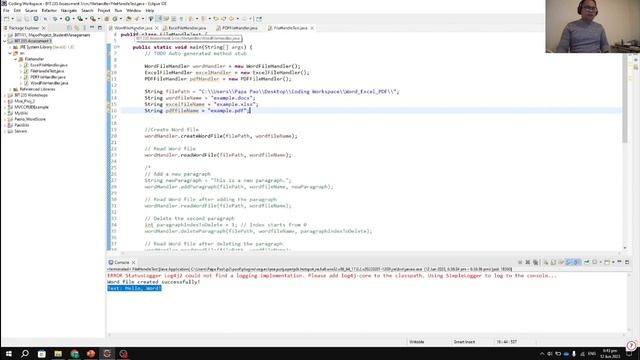
Task: Click the green Run button
Action: tap(67, 19)
